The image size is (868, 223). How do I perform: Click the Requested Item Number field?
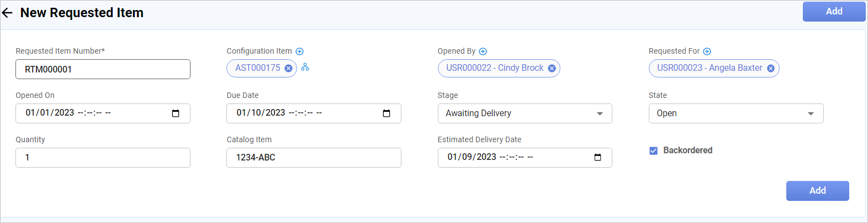coord(103,69)
